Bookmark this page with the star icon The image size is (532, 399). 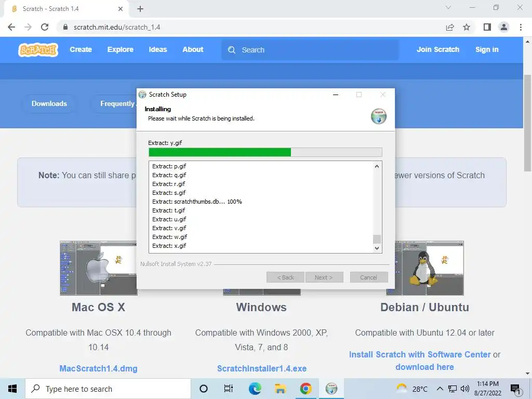coord(467,27)
